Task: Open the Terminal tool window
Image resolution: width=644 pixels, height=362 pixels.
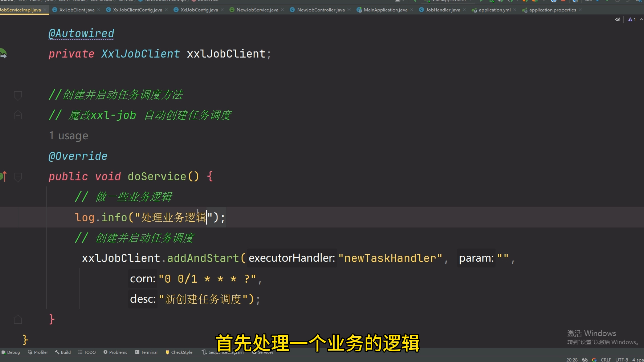Action: 146,352
